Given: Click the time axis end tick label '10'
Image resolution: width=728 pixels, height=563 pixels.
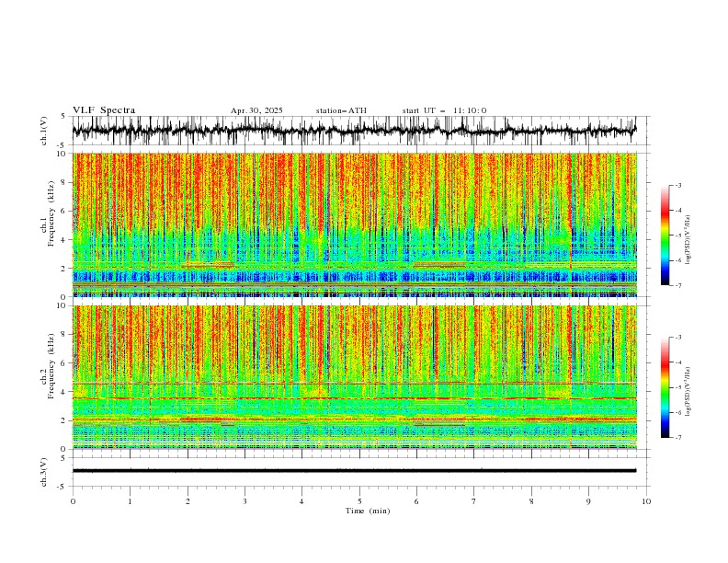Looking at the screenshot, I should (x=646, y=501).
